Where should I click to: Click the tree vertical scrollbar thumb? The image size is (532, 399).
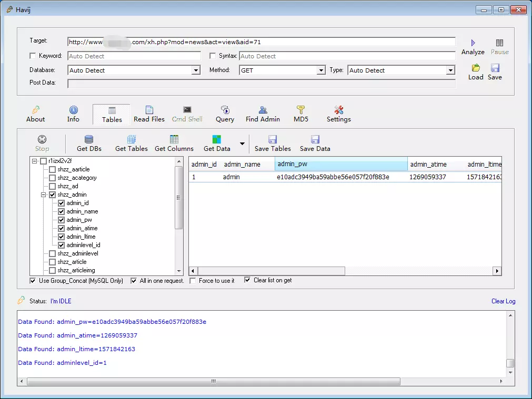(x=179, y=198)
